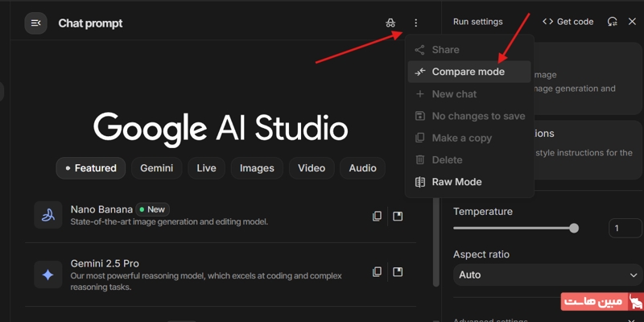
Task: Open Nano Banana details panel icon
Action: [x=398, y=216]
